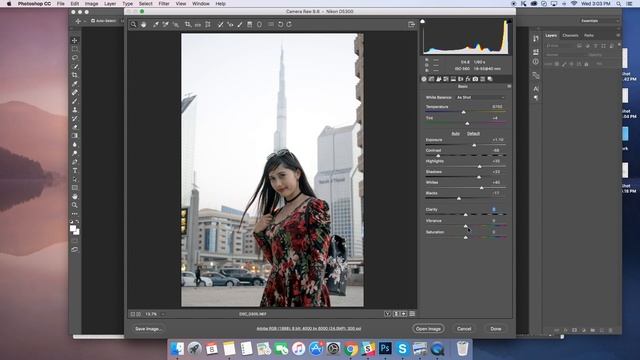Activate the Camera Raw Crop tool

pos(188,24)
